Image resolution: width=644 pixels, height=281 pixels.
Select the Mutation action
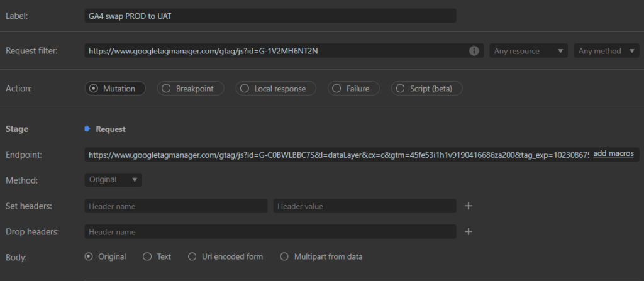(x=115, y=89)
